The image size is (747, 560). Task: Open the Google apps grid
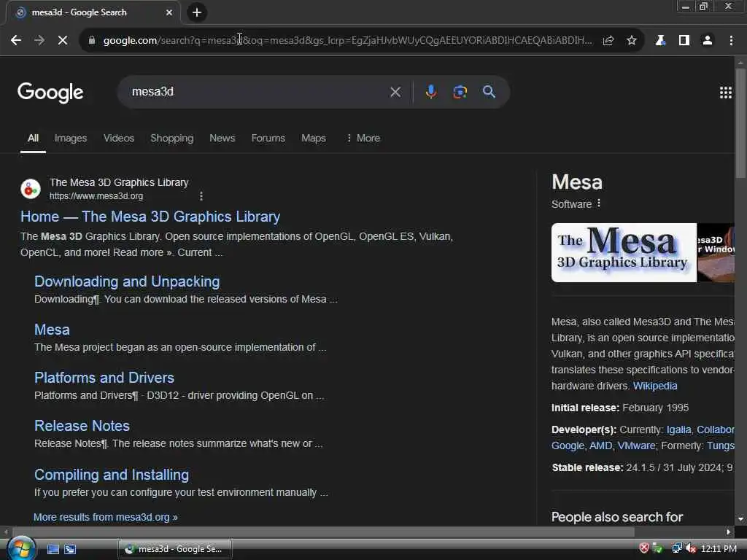tap(726, 93)
